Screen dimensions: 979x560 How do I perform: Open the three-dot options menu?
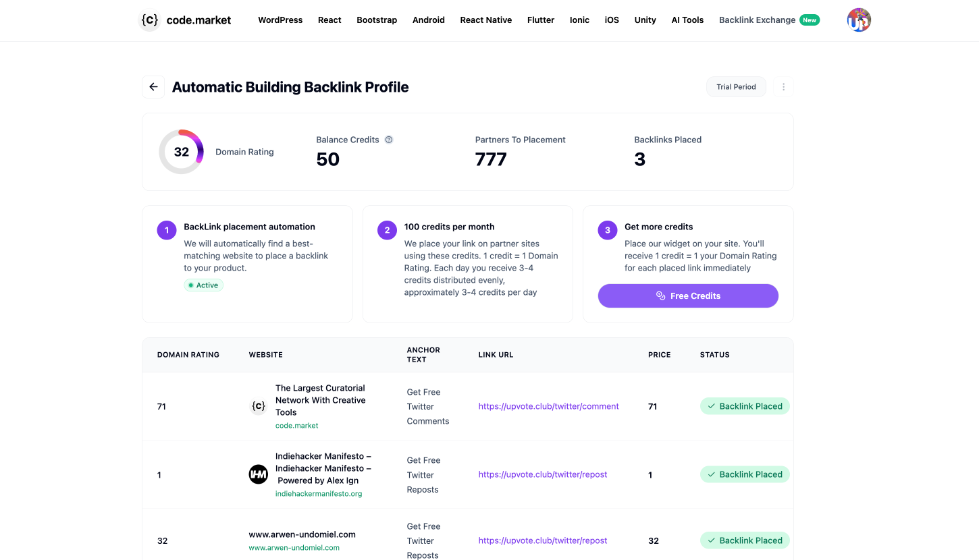783,86
